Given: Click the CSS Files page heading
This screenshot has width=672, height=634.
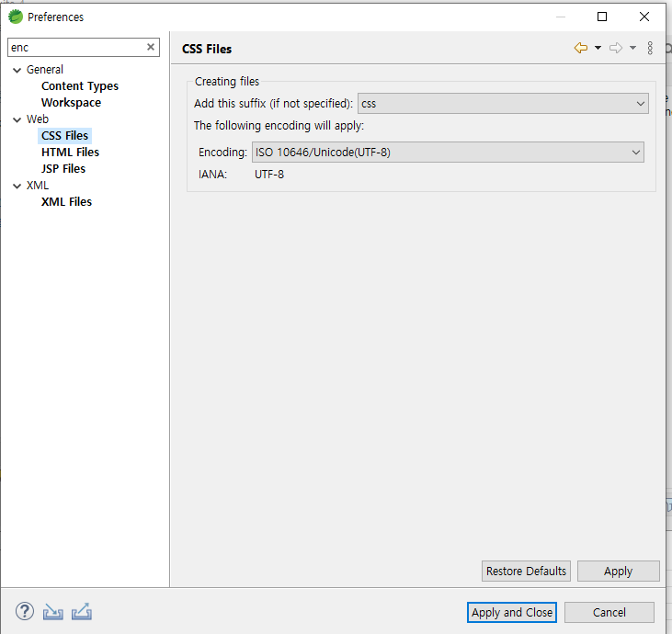Looking at the screenshot, I should click(x=207, y=49).
